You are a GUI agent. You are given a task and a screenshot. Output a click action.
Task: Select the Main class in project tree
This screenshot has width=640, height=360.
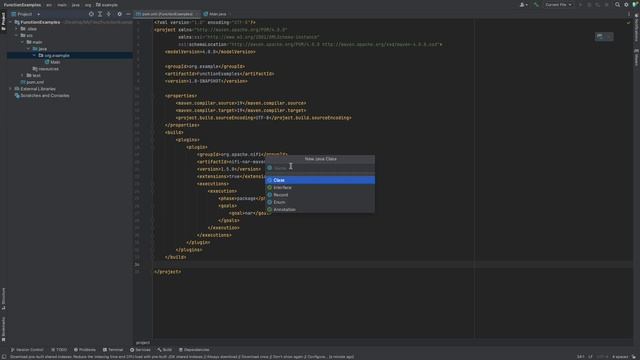point(52,62)
